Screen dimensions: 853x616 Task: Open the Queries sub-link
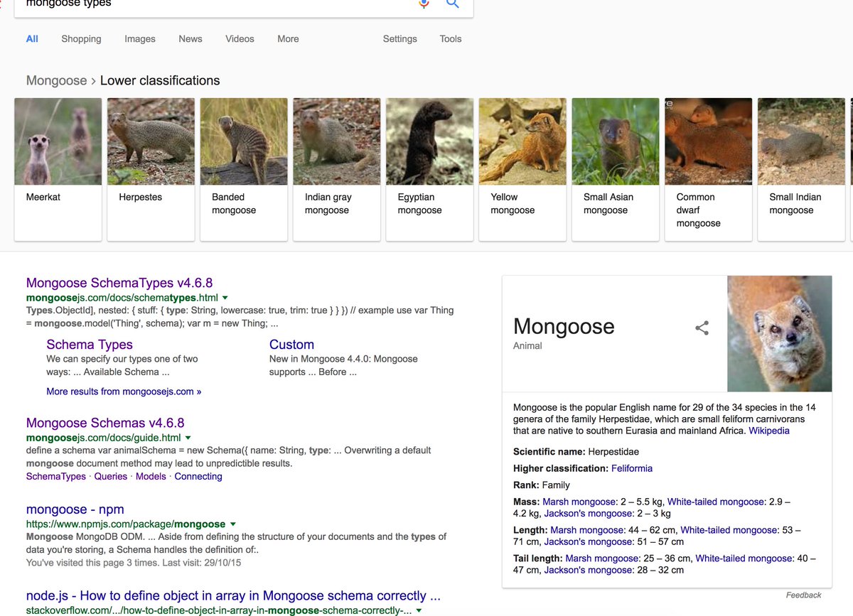[111, 477]
